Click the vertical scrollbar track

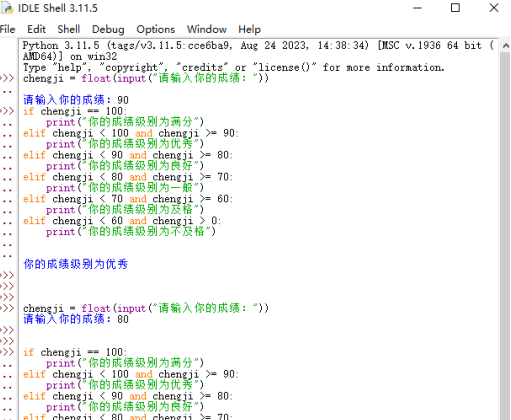pyautogui.click(x=505, y=233)
